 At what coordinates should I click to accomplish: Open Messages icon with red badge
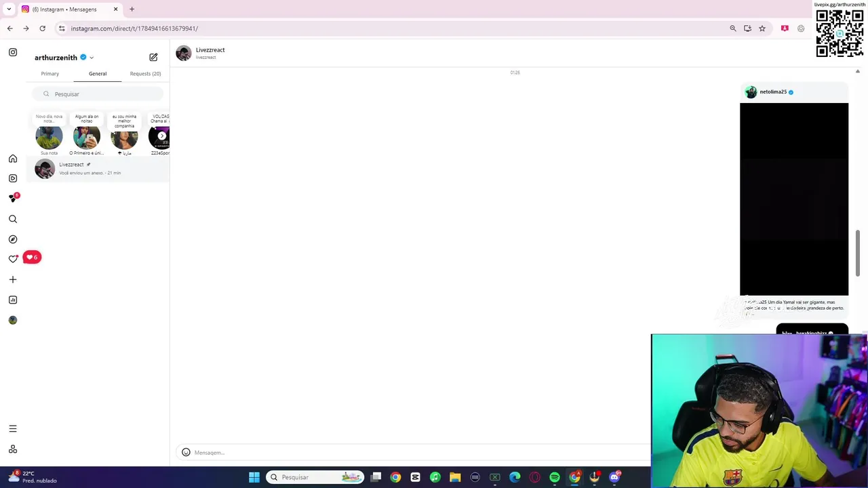[x=13, y=198]
